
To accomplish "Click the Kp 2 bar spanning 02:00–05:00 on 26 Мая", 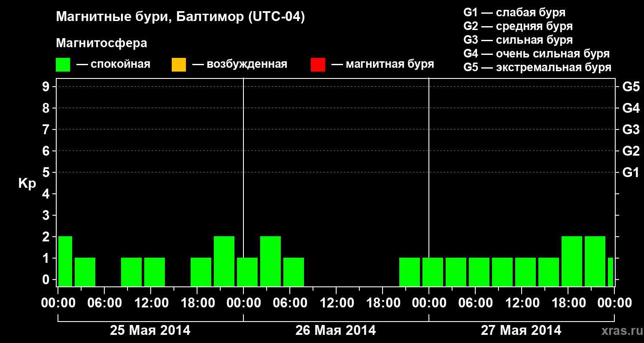I will point(270,262).
